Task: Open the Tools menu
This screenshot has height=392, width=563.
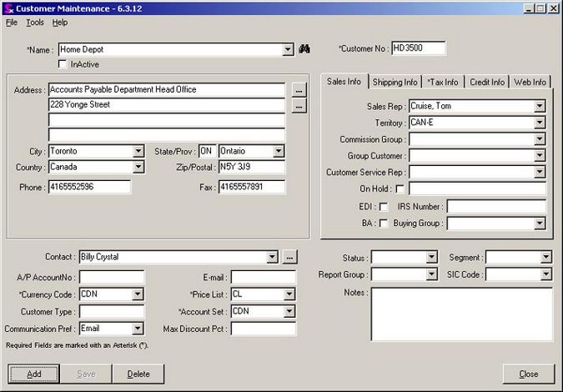Action: [35, 23]
